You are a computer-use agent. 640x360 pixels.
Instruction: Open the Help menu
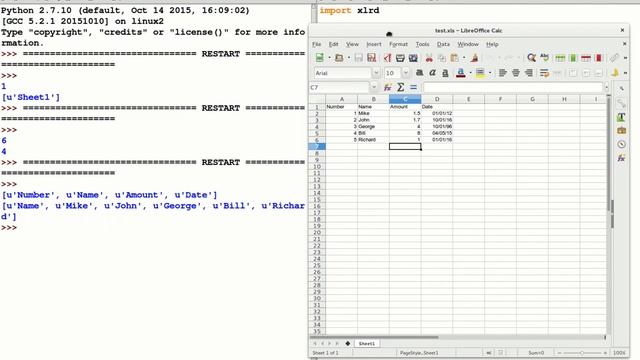click(x=492, y=44)
